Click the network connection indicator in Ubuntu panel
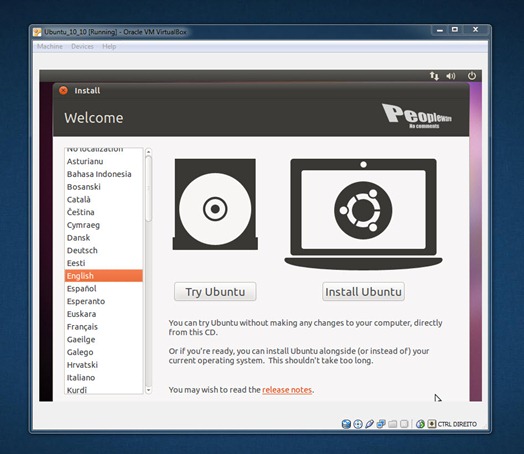 coord(434,76)
